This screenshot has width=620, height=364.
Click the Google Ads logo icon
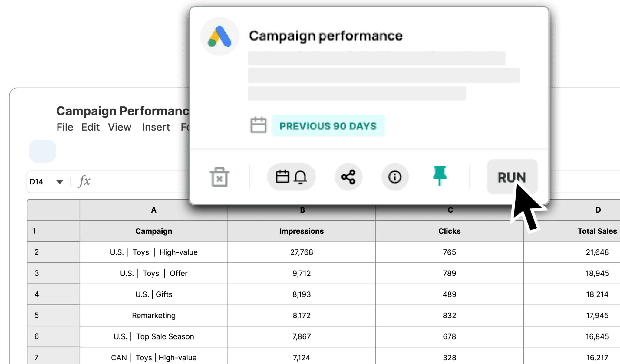(x=220, y=37)
